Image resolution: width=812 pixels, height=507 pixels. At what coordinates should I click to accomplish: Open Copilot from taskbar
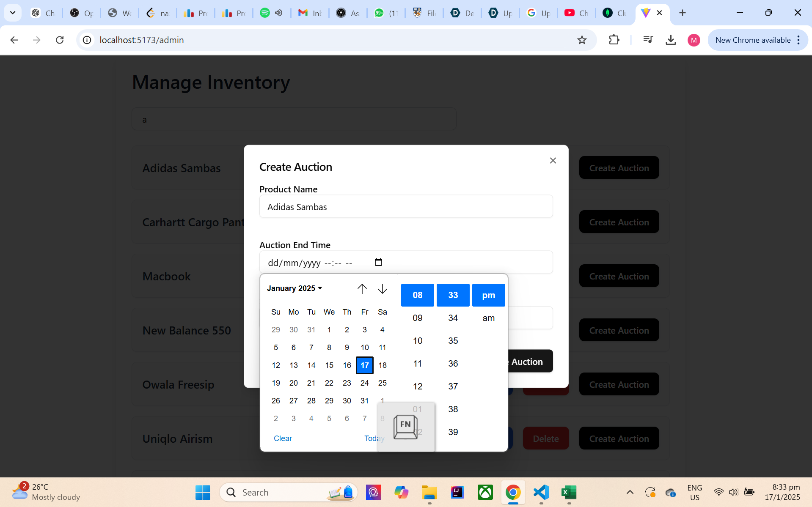(x=401, y=492)
